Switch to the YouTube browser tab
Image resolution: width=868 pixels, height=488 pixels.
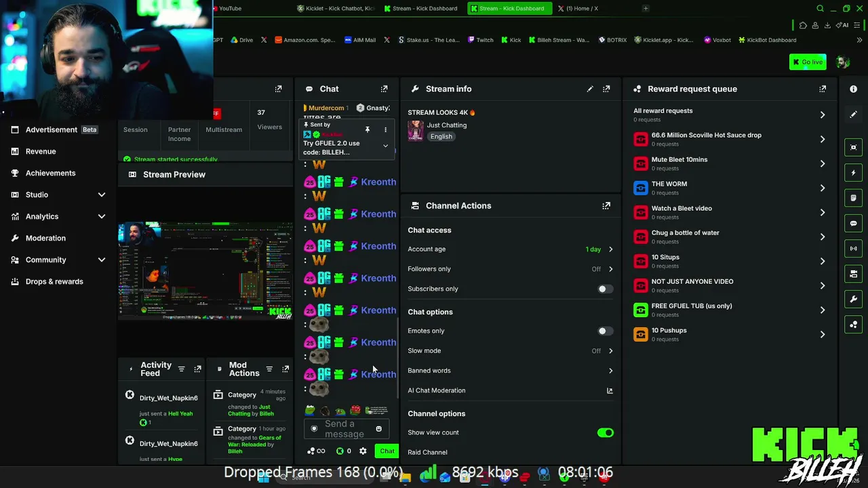click(x=229, y=8)
